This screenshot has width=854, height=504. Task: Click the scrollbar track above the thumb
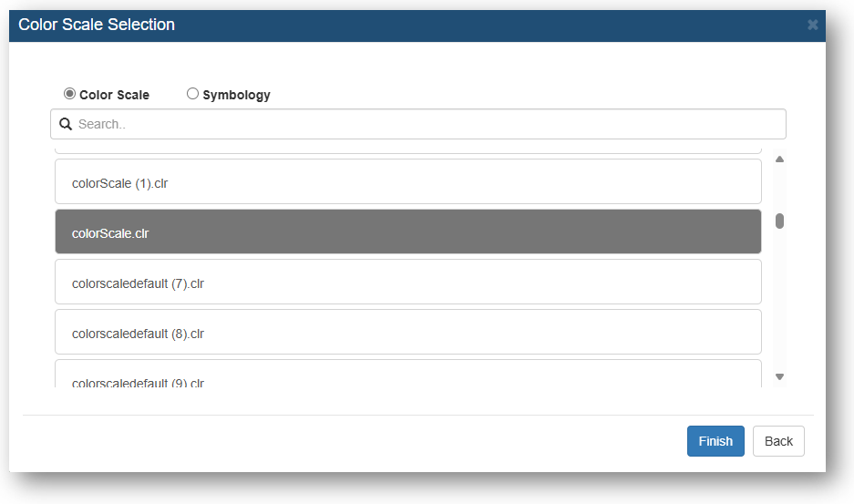[x=779, y=188]
